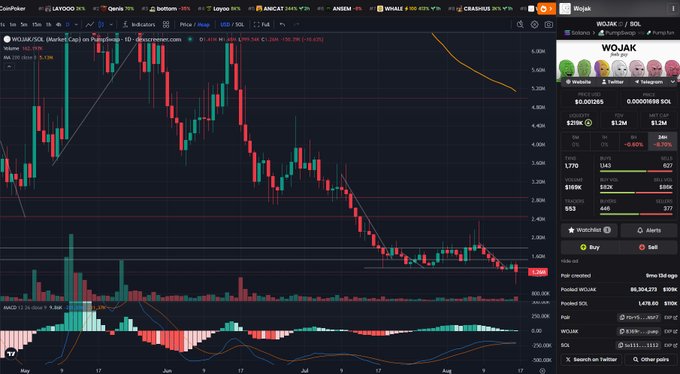Open the PumpSwap DEX link

click(617, 33)
